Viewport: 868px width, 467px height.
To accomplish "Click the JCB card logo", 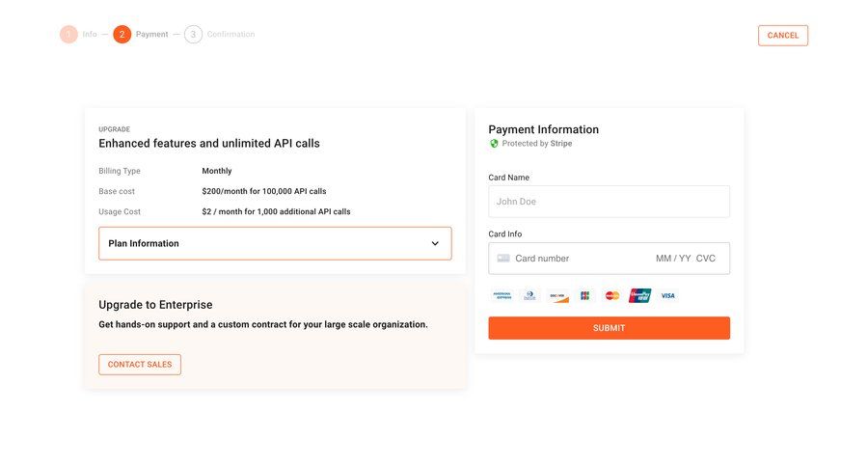I will point(584,296).
